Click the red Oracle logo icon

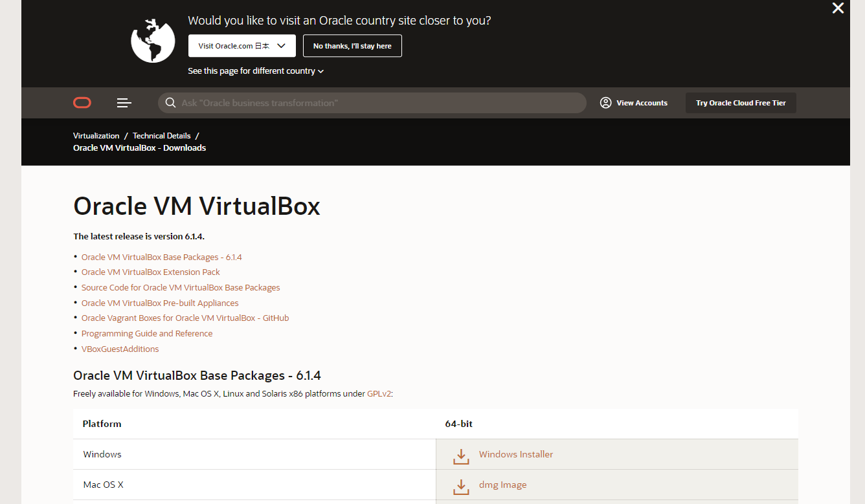click(x=82, y=103)
